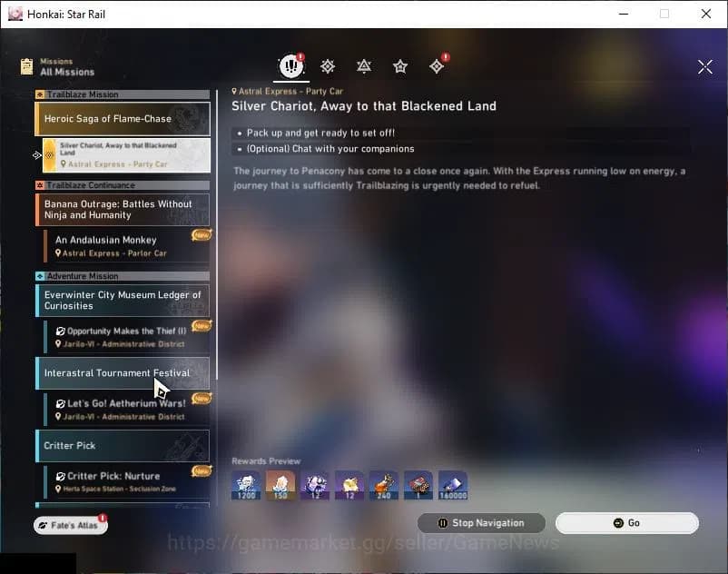View the red chest reward labeled 1
The image size is (728, 574).
(x=418, y=485)
